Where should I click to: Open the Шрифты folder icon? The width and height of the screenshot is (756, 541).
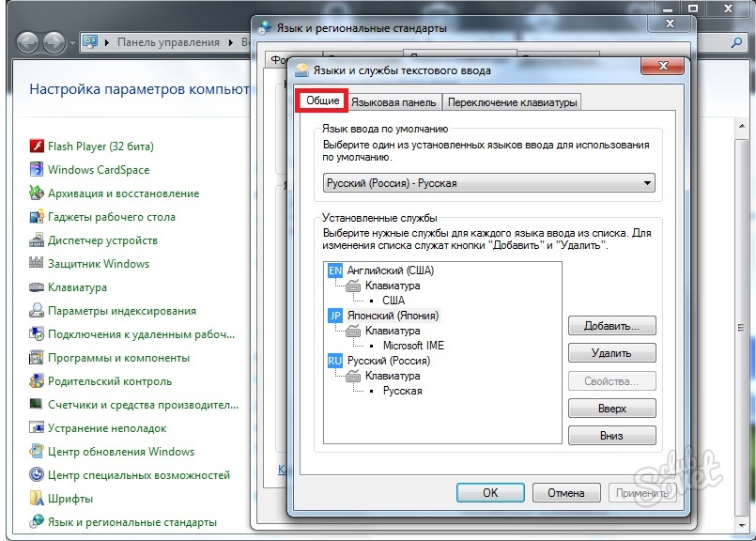(37, 498)
